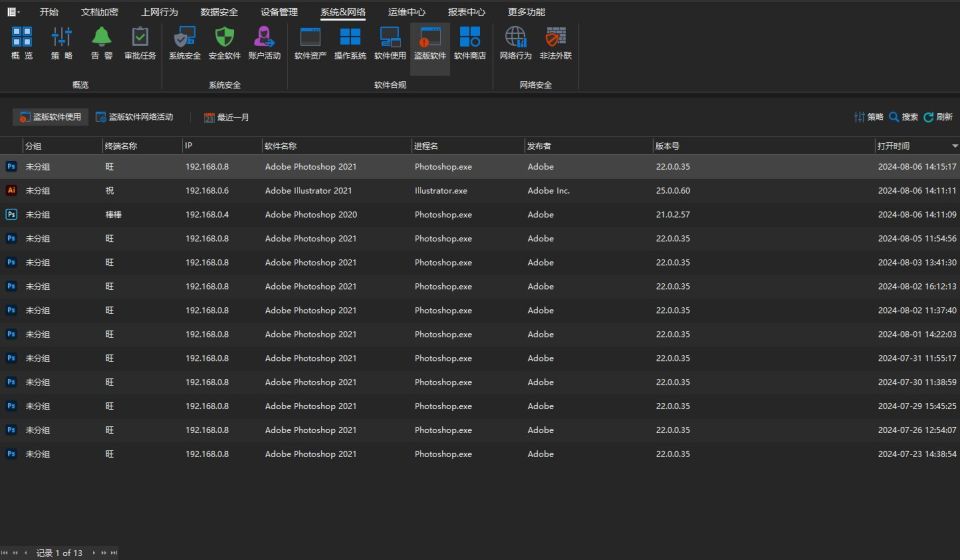Viewport: 960px width, 560px height.
Task: Open 软件资产 window icon
Action: tap(310, 37)
